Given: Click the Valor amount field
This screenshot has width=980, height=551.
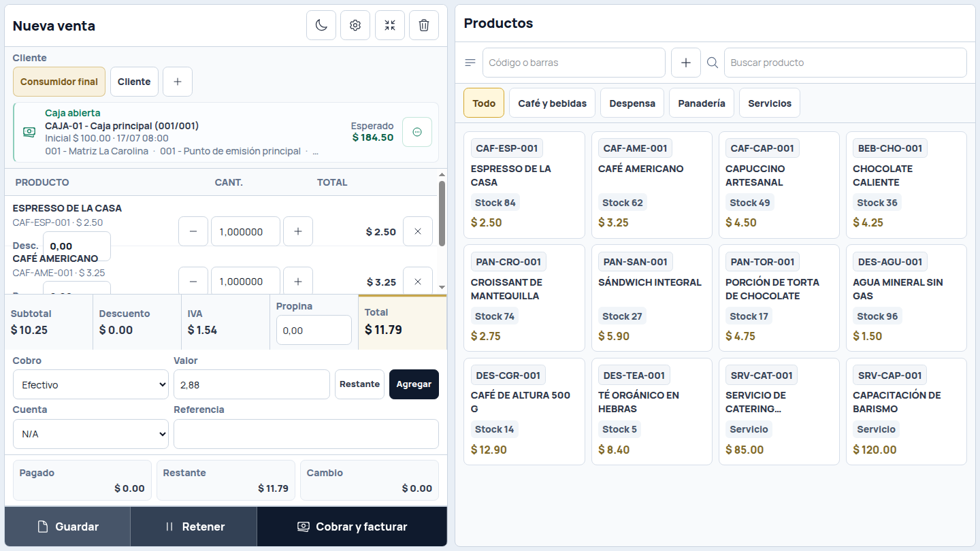Looking at the screenshot, I should pyautogui.click(x=252, y=384).
